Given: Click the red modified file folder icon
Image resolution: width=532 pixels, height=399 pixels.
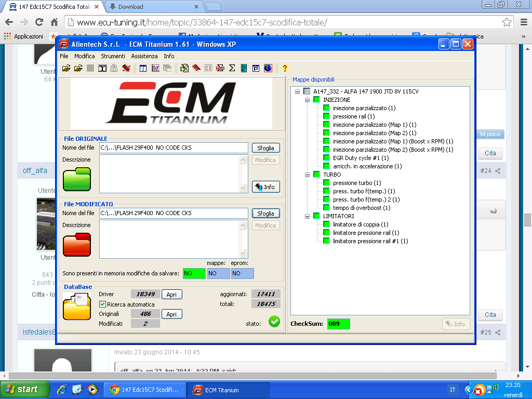Looking at the screenshot, I should coord(76,244).
